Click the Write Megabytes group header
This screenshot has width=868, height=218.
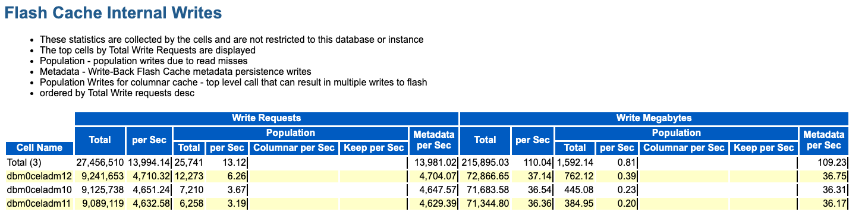[654, 118]
